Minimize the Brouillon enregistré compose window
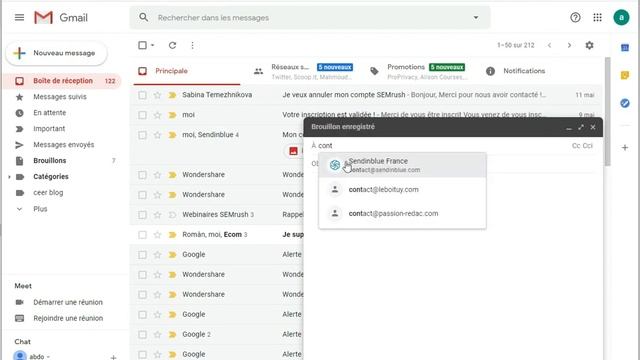 [569, 127]
